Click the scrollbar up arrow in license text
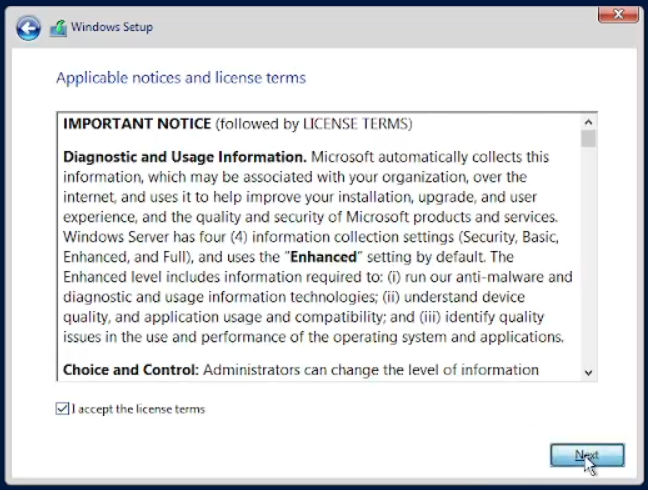Screen dimensions: 648x490 588,121
